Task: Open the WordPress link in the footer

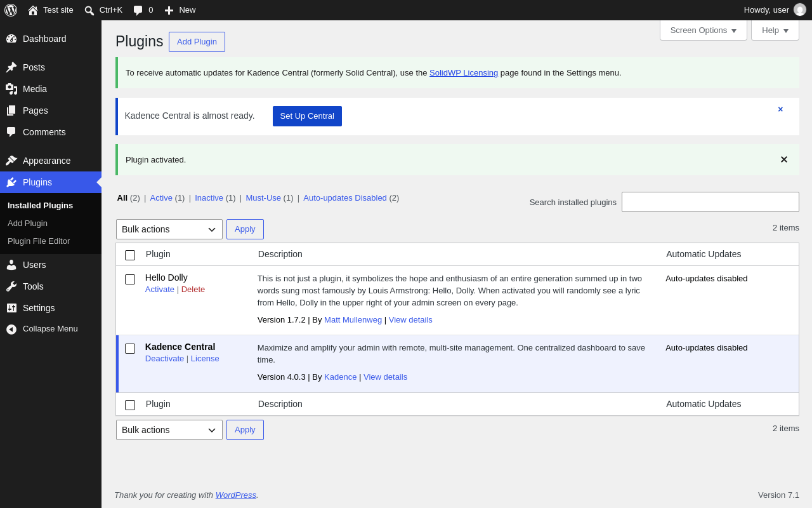Action: point(235,495)
